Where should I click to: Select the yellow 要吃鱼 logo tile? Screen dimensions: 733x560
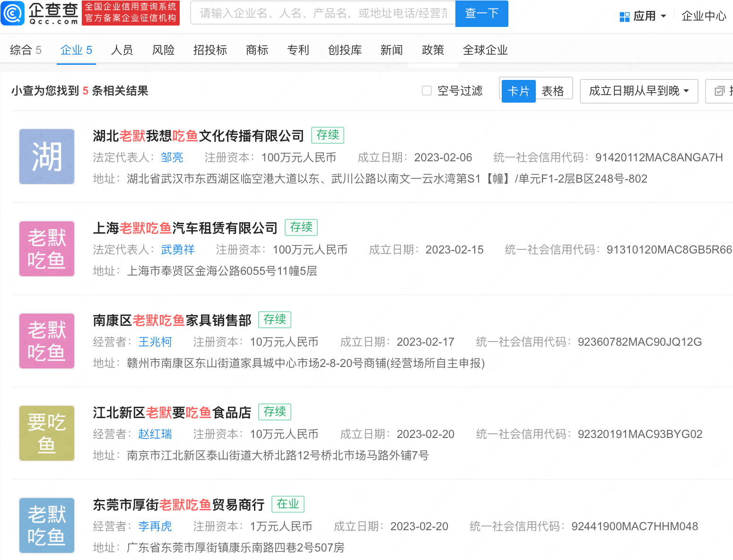tap(47, 433)
